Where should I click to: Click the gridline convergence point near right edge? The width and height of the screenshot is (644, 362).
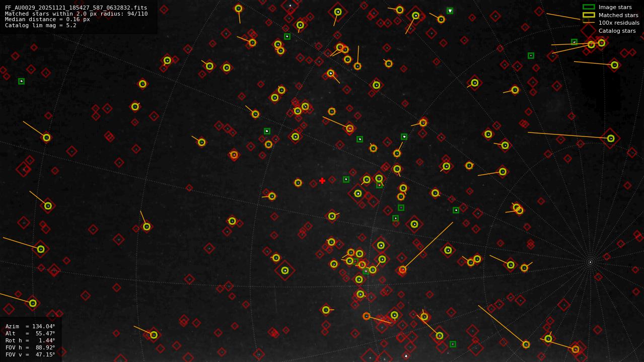point(590,262)
